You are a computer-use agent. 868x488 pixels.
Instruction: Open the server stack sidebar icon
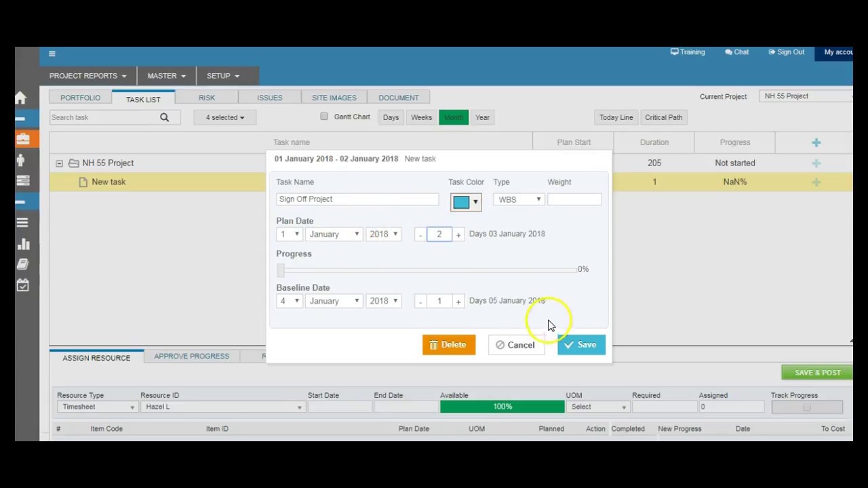point(22,181)
